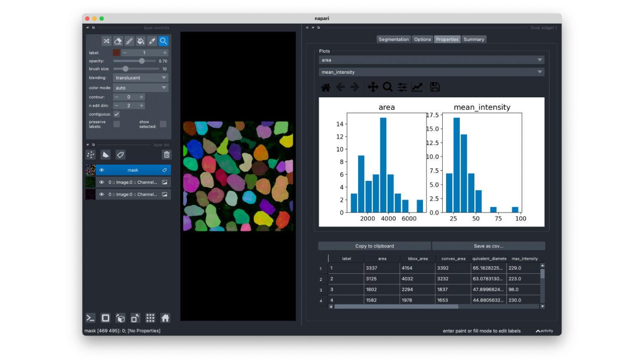Image resolution: width=644 pixels, height=362 pixels.
Task: Adjust the opacity slider handle
Action: pyautogui.click(x=142, y=61)
